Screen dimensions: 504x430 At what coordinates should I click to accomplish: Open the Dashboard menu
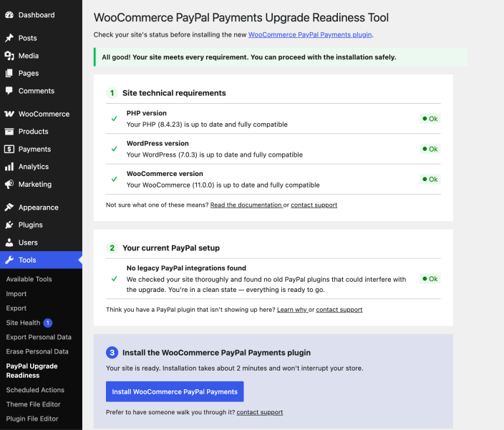(x=41, y=15)
